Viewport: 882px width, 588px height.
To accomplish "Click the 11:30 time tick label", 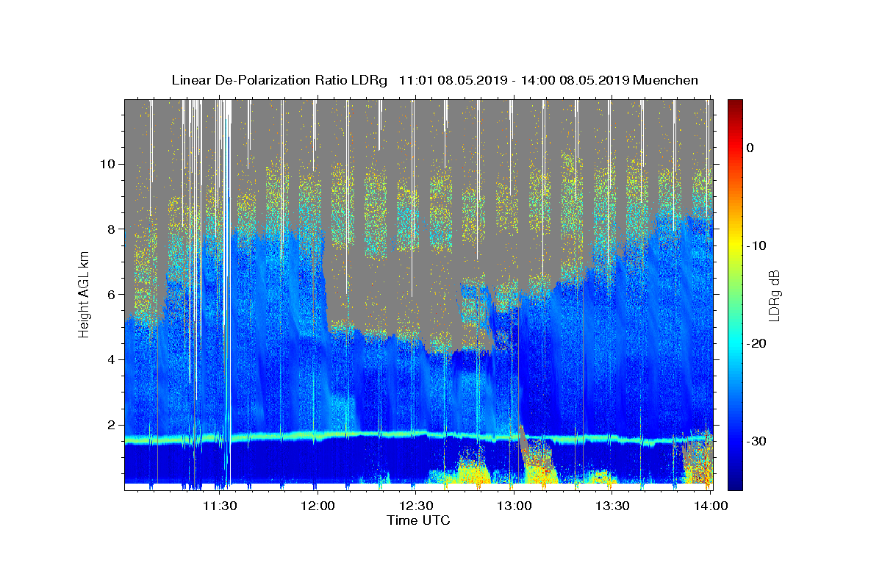I will pyautogui.click(x=219, y=506).
